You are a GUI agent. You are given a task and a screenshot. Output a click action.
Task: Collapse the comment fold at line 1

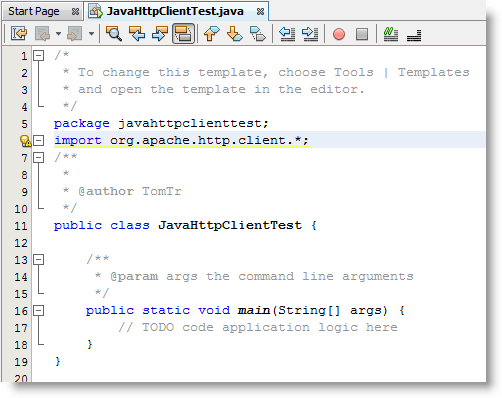39,55
